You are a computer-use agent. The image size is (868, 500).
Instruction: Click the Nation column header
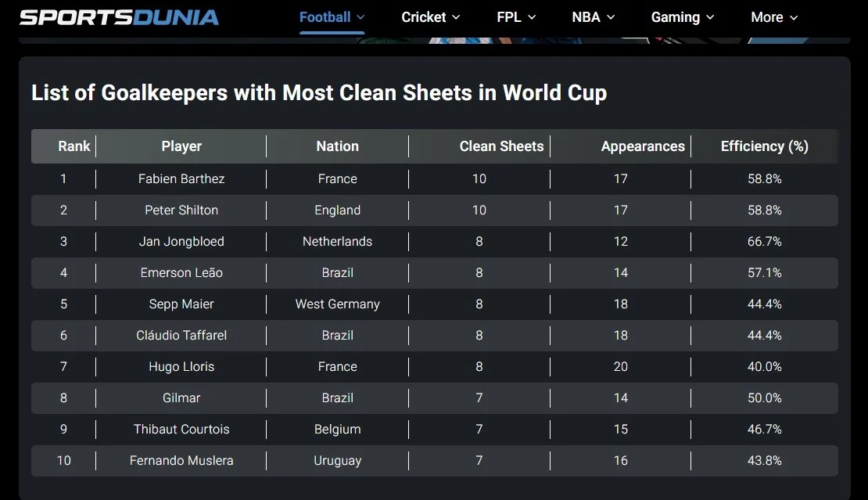pyautogui.click(x=337, y=146)
